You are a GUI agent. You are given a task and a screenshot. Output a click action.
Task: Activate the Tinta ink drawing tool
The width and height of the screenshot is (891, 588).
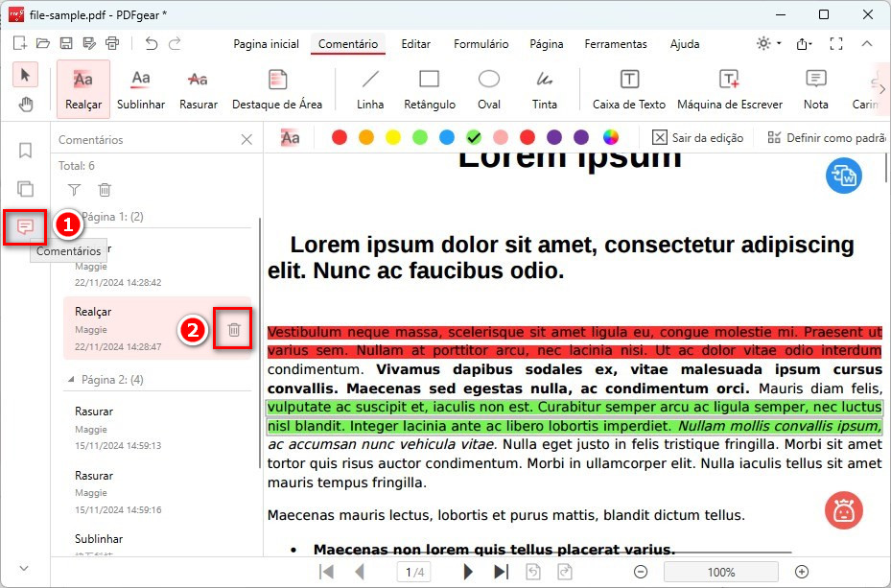pos(545,89)
